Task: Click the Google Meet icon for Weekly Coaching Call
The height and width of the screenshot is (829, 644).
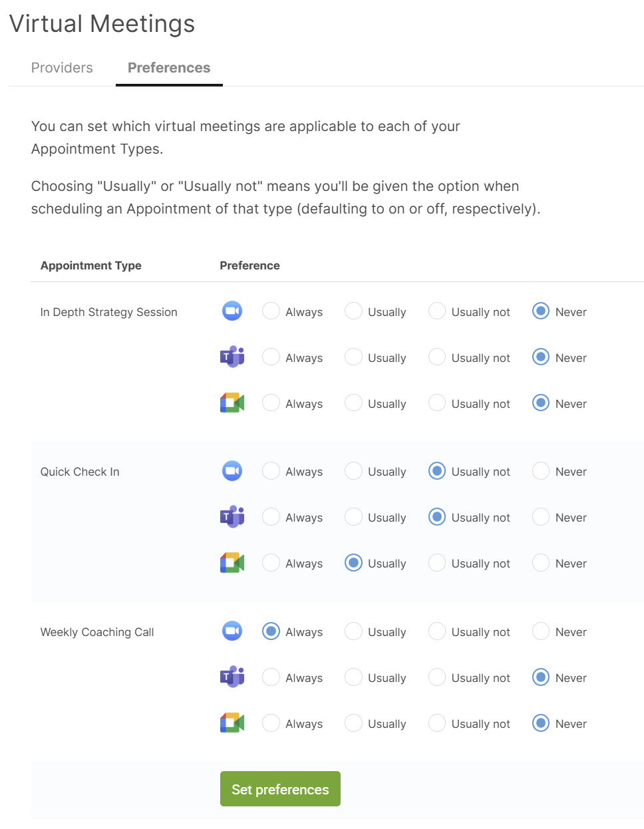Action: tap(232, 723)
